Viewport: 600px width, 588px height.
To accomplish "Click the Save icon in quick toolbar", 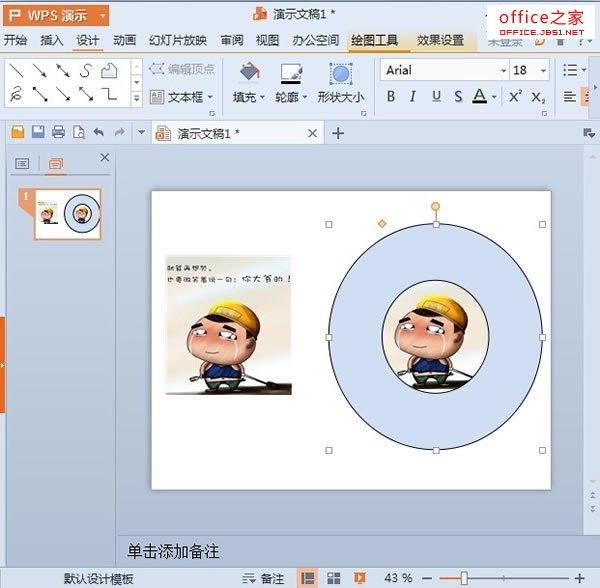I will [x=38, y=132].
